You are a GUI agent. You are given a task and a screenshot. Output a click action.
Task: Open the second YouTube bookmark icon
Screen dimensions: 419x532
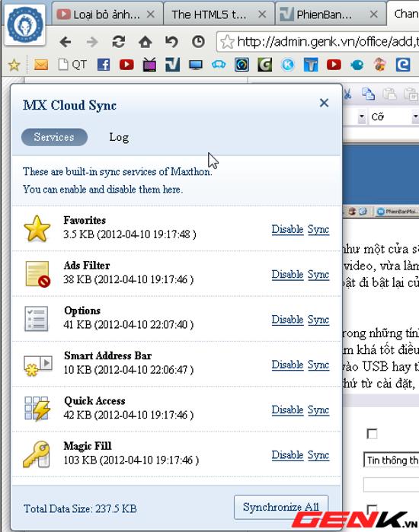click(x=334, y=65)
